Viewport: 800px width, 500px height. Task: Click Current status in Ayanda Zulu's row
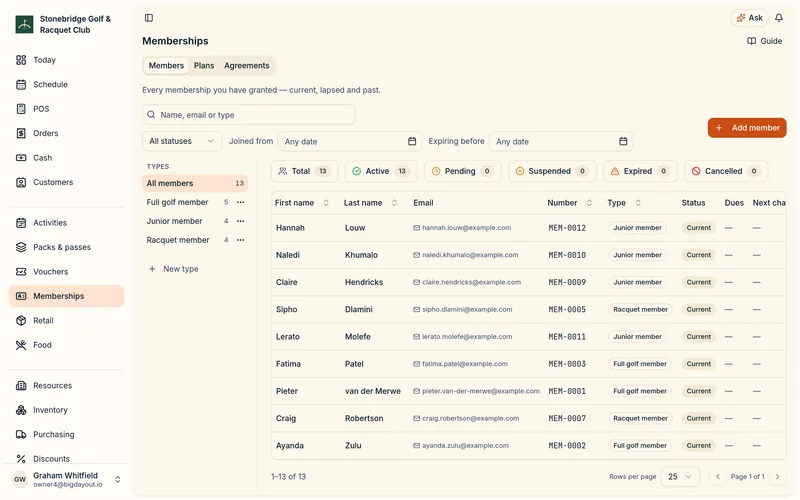pyautogui.click(x=698, y=446)
